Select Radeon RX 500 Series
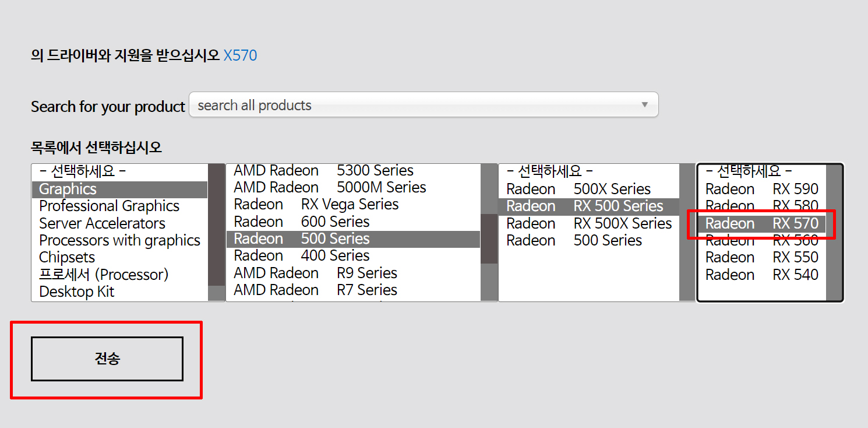The height and width of the screenshot is (428, 868). [589, 206]
